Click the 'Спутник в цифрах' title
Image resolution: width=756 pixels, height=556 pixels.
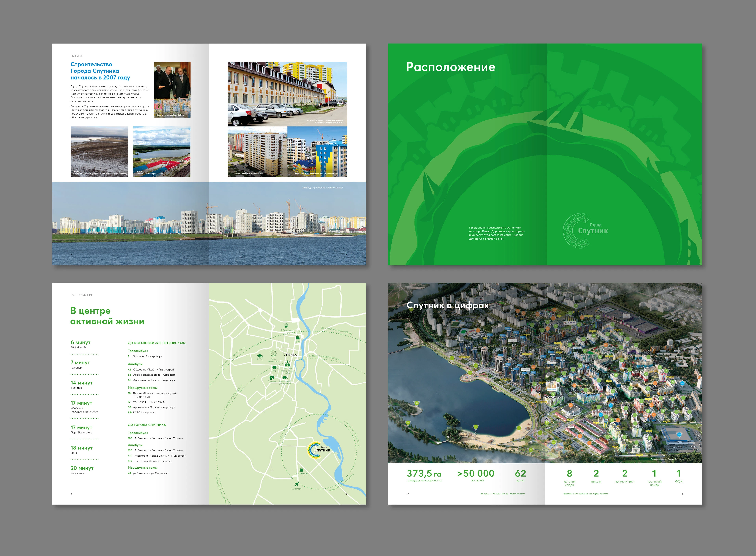[447, 305]
